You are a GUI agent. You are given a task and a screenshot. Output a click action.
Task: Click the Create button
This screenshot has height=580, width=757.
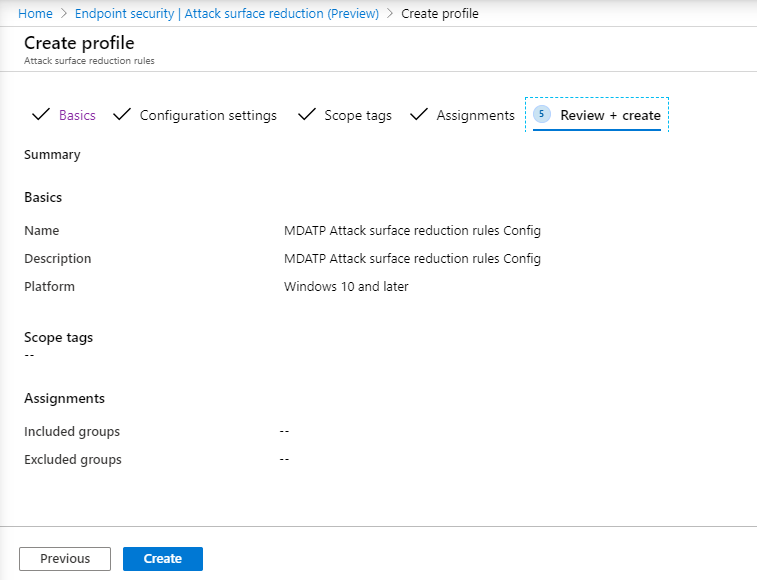click(163, 559)
